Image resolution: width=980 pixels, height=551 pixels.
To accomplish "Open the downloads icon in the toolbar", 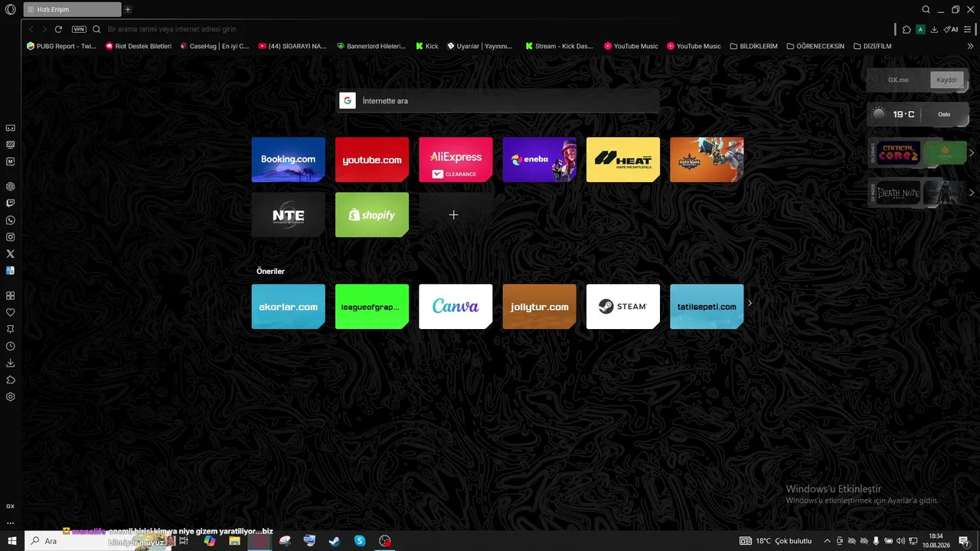I will click(x=934, y=29).
